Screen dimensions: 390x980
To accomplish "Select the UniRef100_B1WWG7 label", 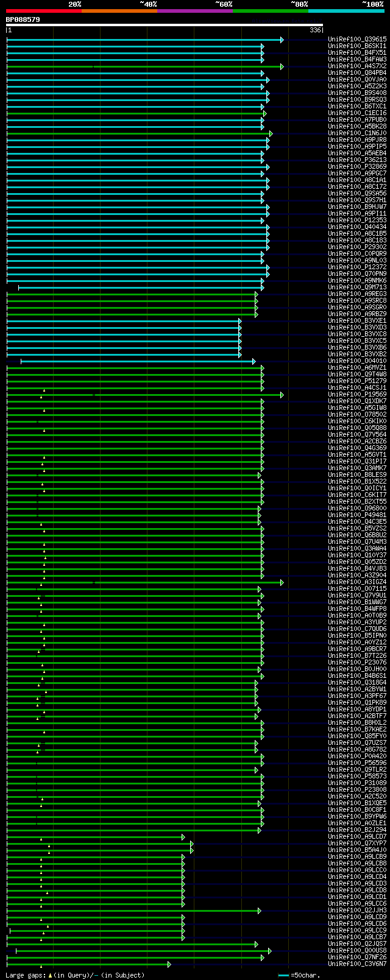I will (357, 602).
